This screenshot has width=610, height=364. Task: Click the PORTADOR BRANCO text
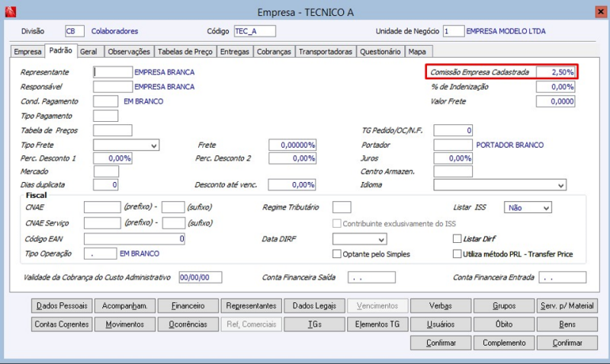[510, 145]
